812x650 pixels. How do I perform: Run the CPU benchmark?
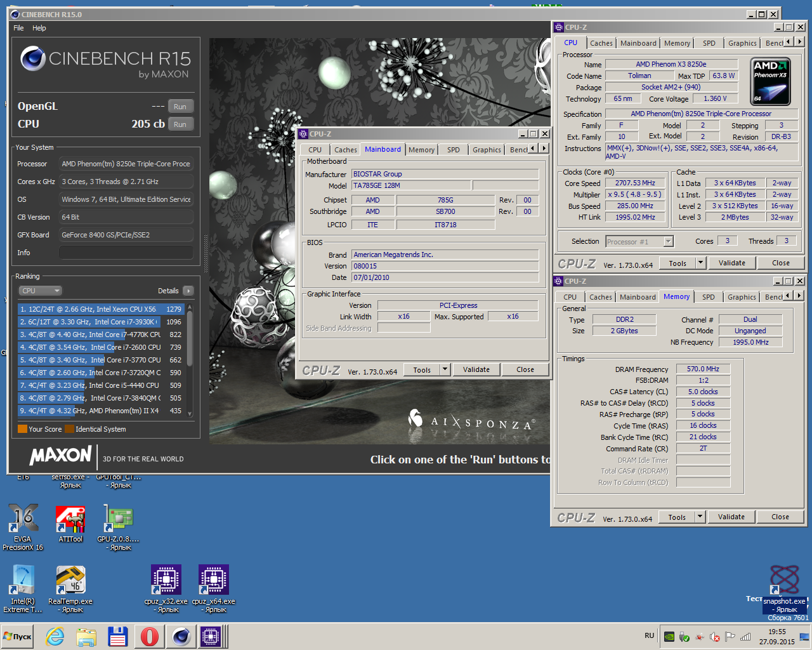(x=180, y=124)
